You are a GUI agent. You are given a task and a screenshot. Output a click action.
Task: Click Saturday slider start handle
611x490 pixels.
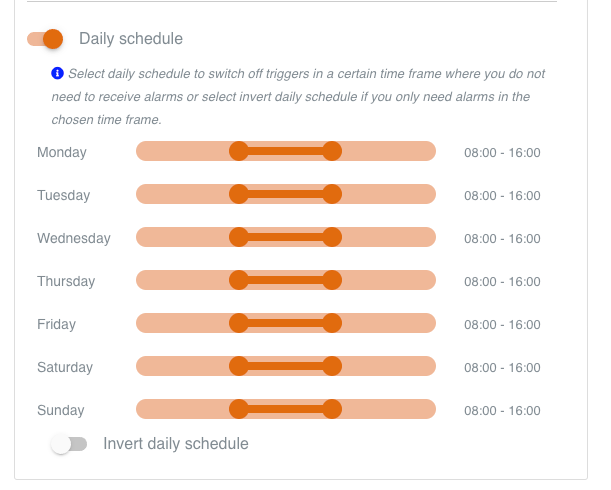(x=238, y=366)
